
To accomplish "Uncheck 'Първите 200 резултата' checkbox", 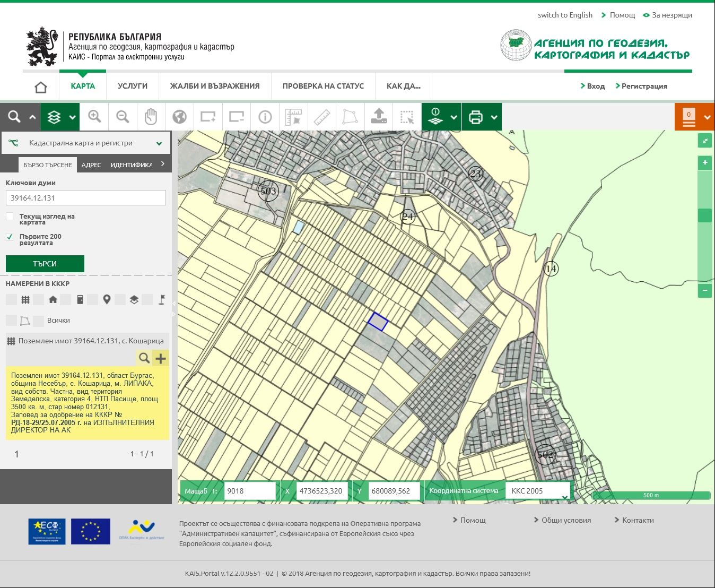I will [10, 237].
